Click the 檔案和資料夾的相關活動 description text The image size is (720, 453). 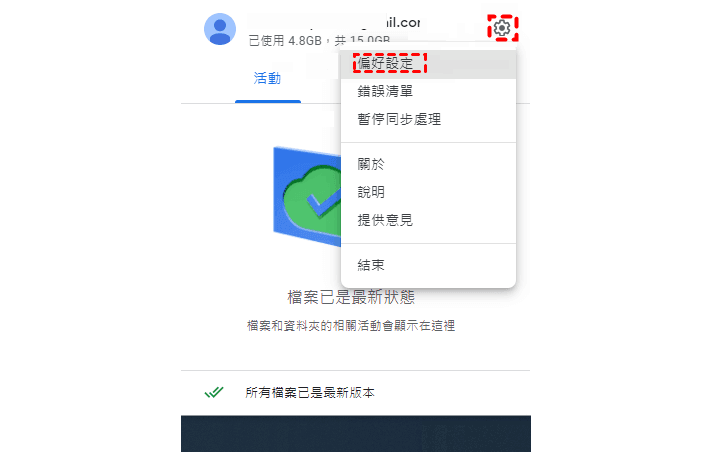click(x=351, y=326)
